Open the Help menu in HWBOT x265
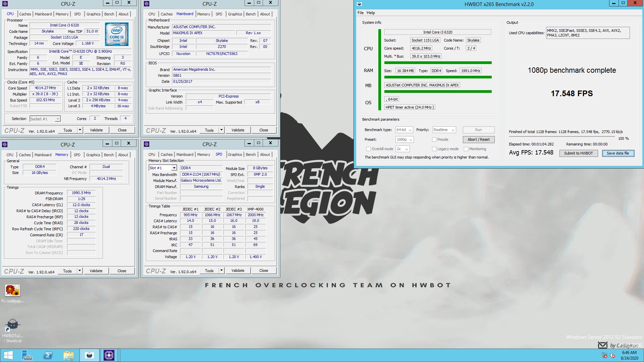This screenshot has height=362, width=644. point(371,13)
